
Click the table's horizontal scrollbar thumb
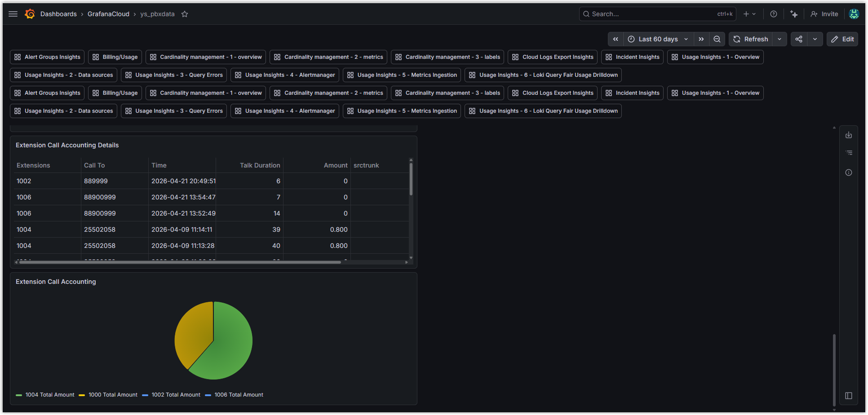pos(180,262)
